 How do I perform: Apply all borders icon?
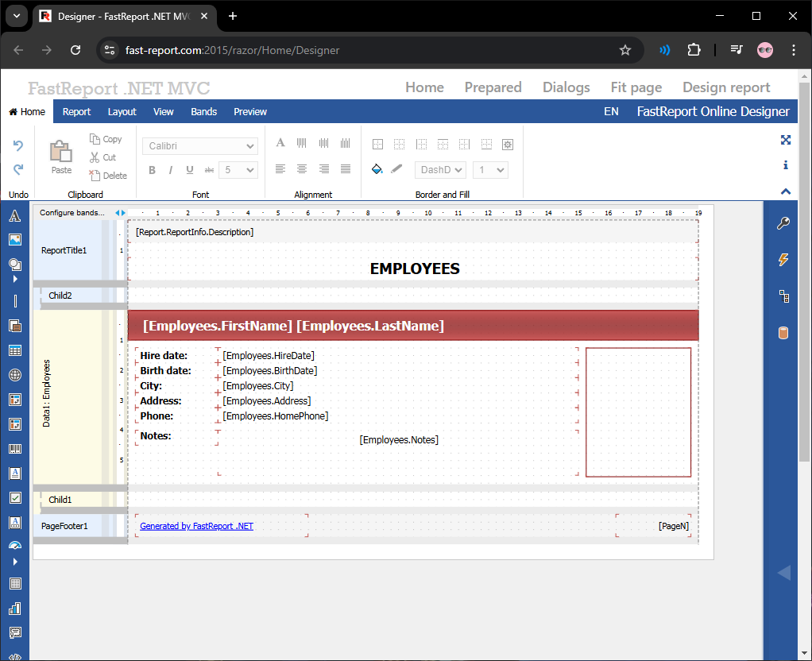coord(377,145)
